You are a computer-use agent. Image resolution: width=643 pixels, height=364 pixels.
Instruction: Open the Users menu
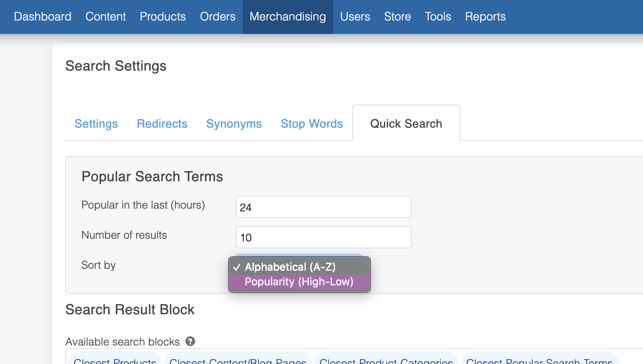(x=355, y=17)
